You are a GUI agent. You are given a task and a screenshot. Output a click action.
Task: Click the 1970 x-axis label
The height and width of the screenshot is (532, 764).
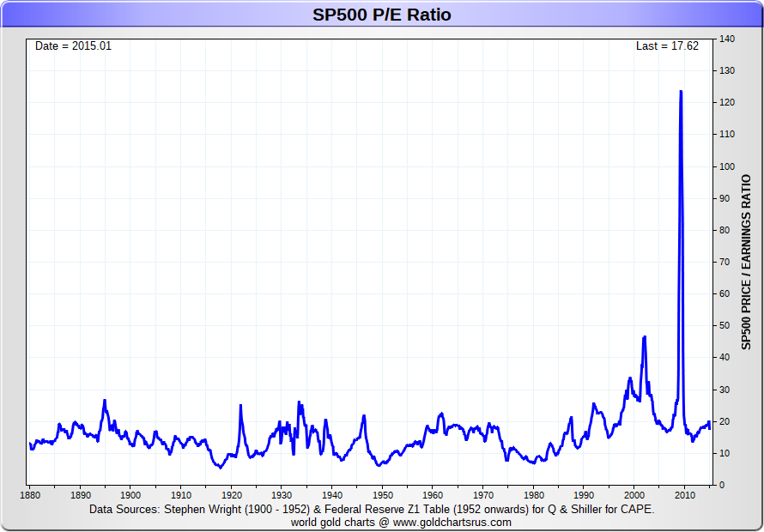(482, 494)
